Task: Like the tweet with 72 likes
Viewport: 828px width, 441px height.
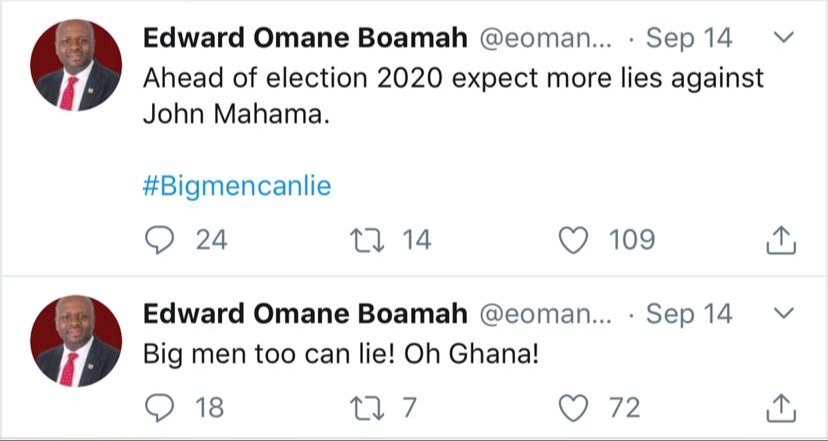Action: 574,407
